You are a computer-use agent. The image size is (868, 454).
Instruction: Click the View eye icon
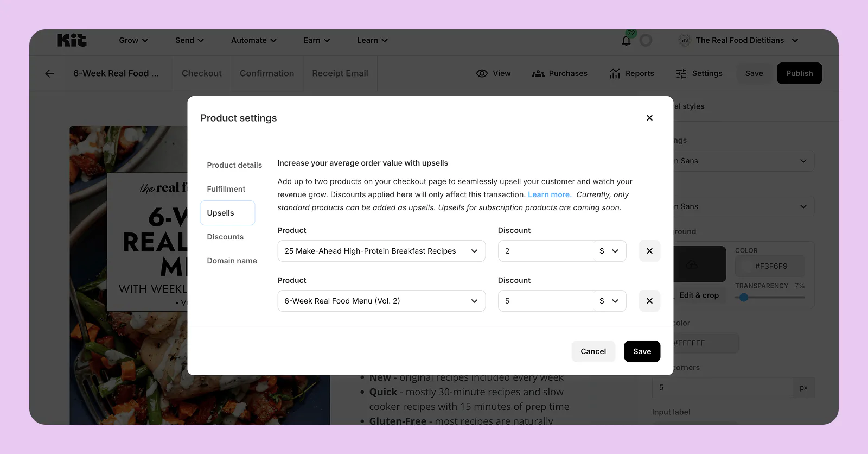pyautogui.click(x=482, y=73)
